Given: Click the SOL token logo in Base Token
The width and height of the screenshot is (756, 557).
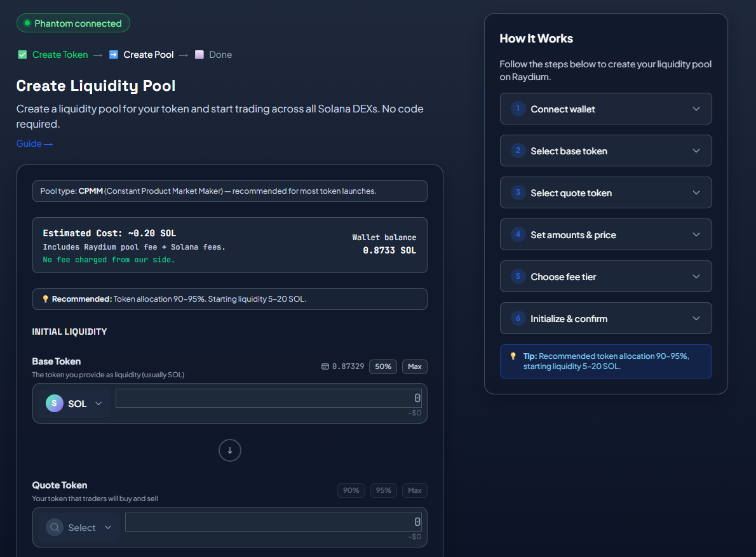Looking at the screenshot, I should coord(55,403).
